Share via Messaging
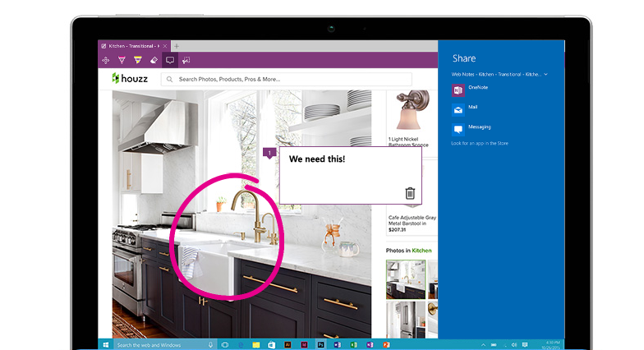The width and height of the screenshot is (644, 350). 471,129
